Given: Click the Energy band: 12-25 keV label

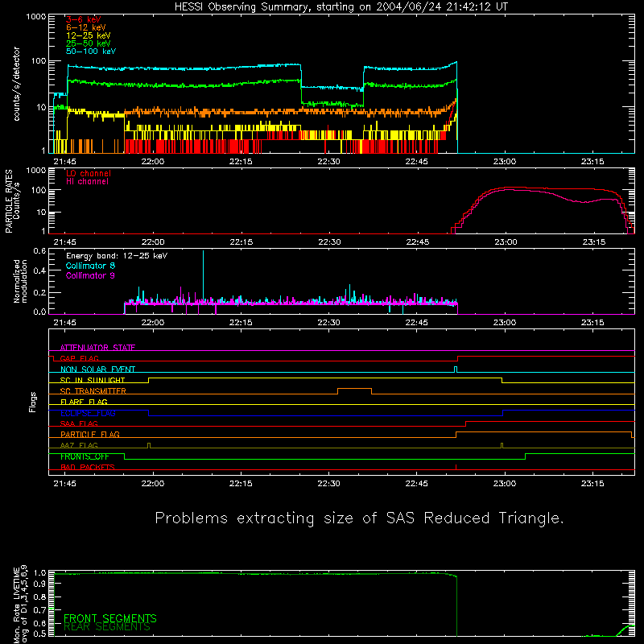Looking at the screenshot, I should tap(117, 256).
